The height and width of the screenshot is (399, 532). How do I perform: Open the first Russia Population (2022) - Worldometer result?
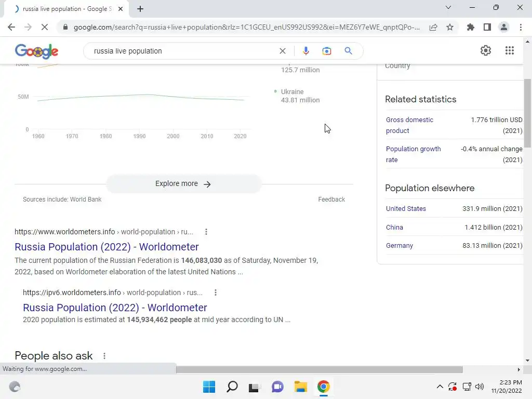[x=107, y=247]
